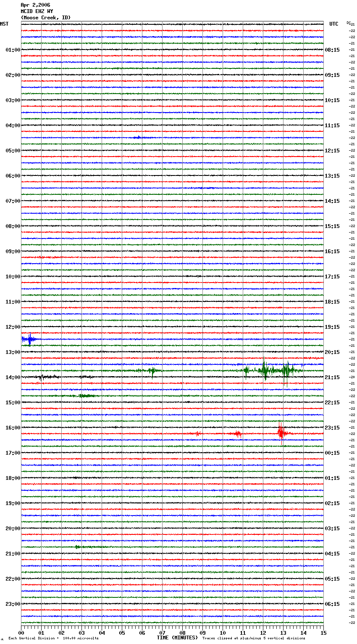Select the 03:15 UTC time label
This screenshot has width=357, height=644.
coord(332,529)
